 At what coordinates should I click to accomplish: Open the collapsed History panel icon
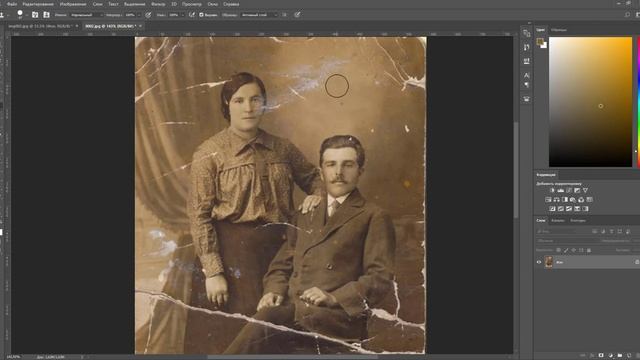[527, 34]
